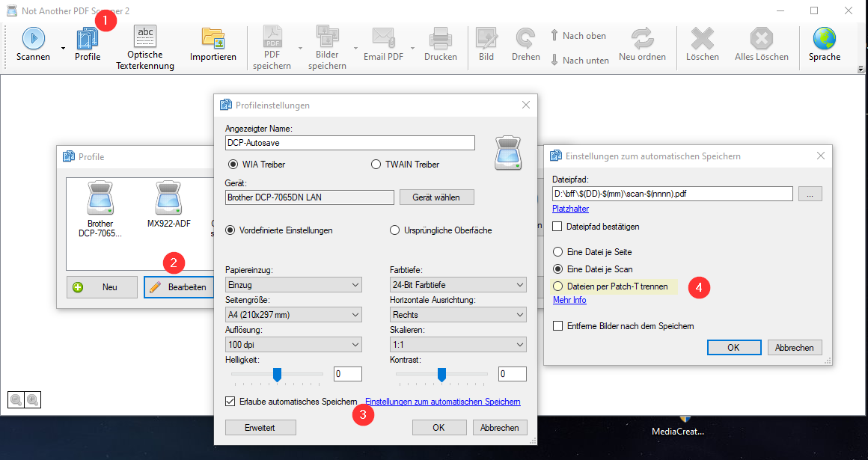
Task: Open the Papiereinzug dropdown
Action: [293, 284]
